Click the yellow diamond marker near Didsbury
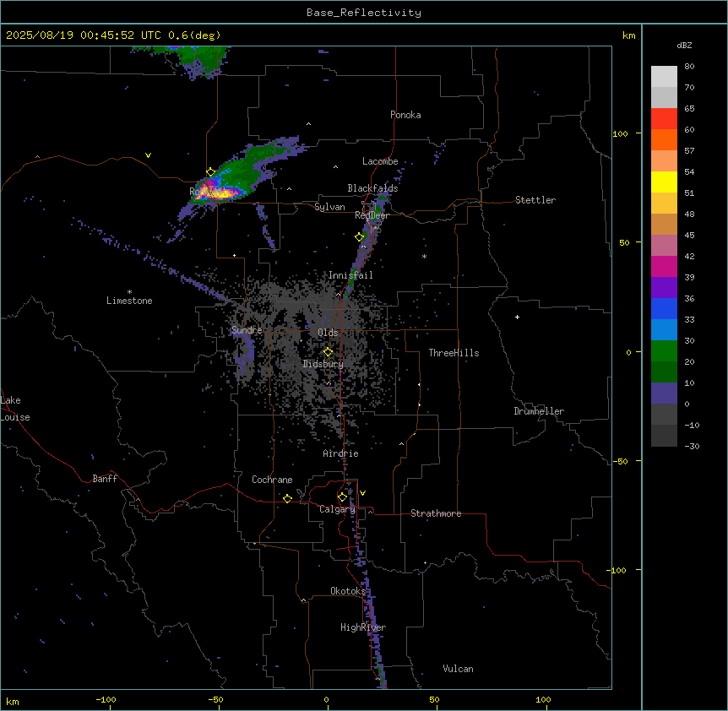Viewport: 728px width, 711px height. pyautogui.click(x=328, y=352)
